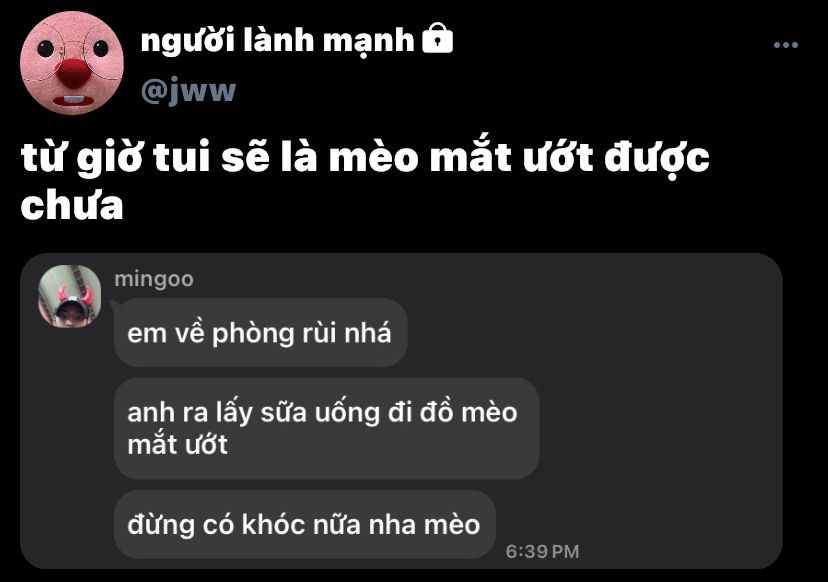Click the sender name mingoo
This screenshot has height=582, width=828.
pyautogui.click(x=154, y=279)
